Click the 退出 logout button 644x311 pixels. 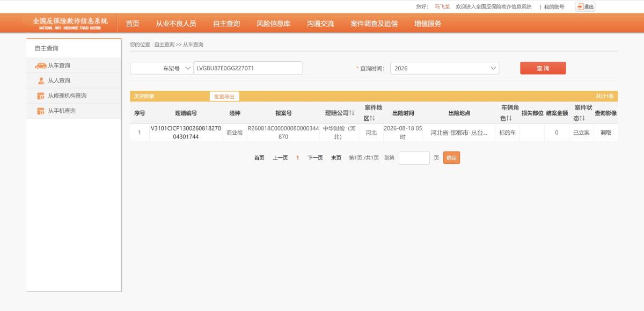tap(585, 6)
